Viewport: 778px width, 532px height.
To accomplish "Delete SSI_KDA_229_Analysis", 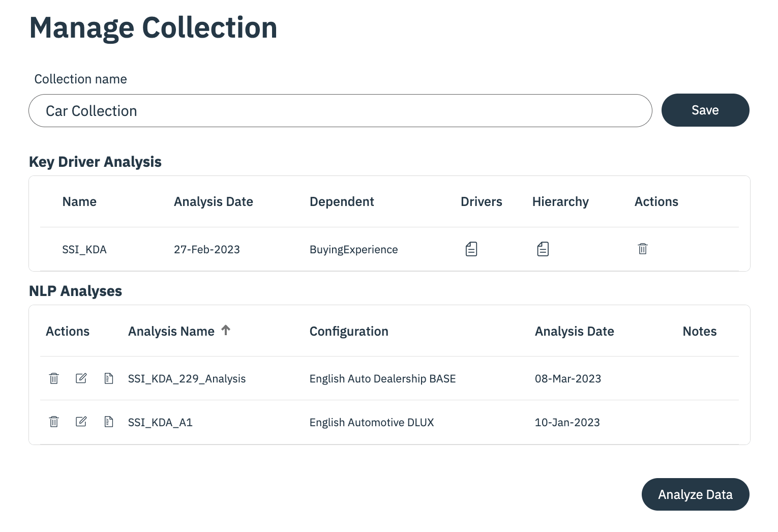I will [x=53, y=378].
